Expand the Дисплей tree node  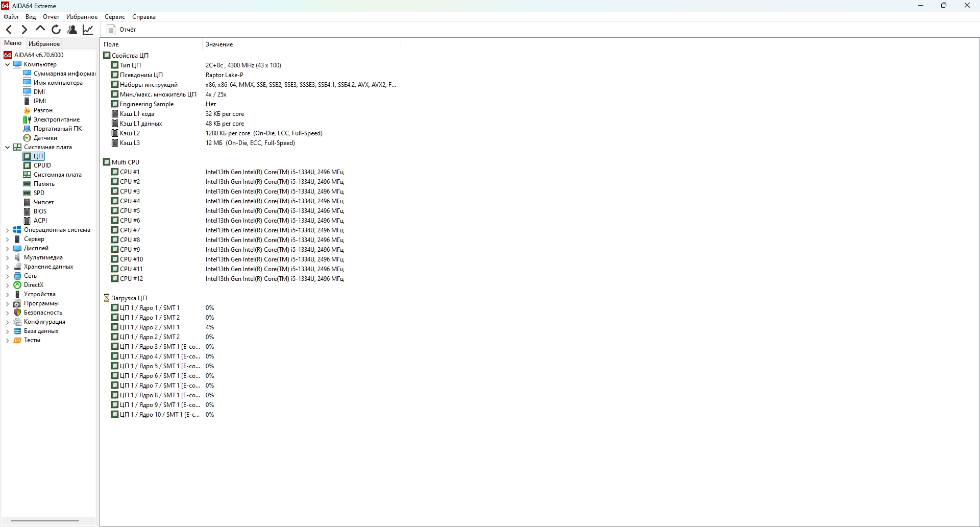coord(7,248)
